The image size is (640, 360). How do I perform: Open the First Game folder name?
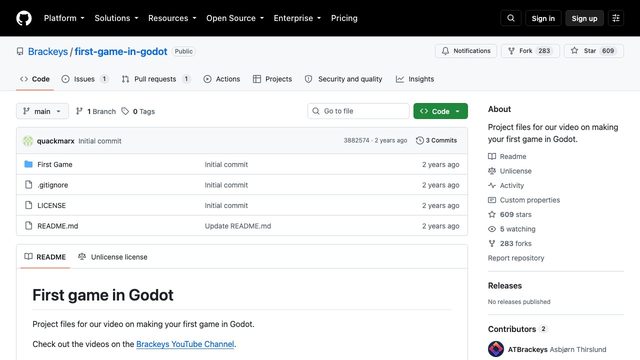pos(55,164)
